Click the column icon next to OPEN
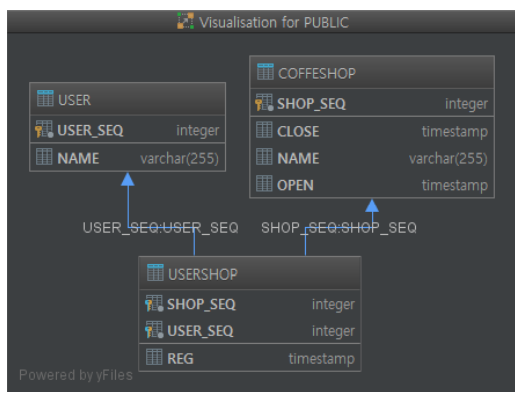 [264, 184]
